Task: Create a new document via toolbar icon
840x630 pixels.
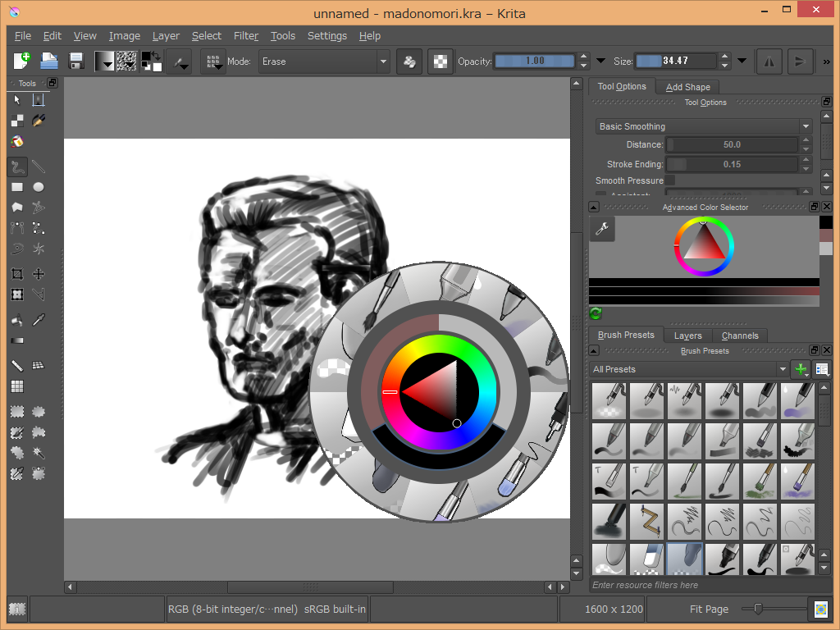Action: (x=22, y=62)
